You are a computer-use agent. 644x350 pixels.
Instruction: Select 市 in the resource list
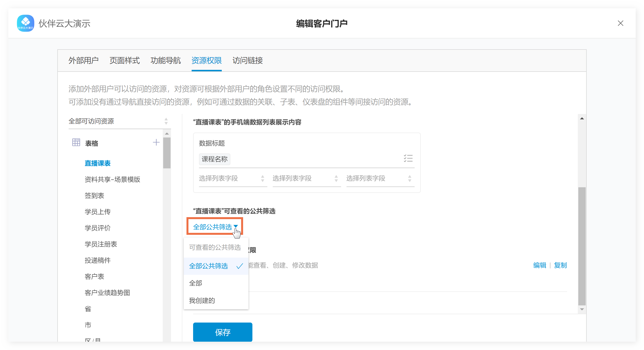point(88,325)
